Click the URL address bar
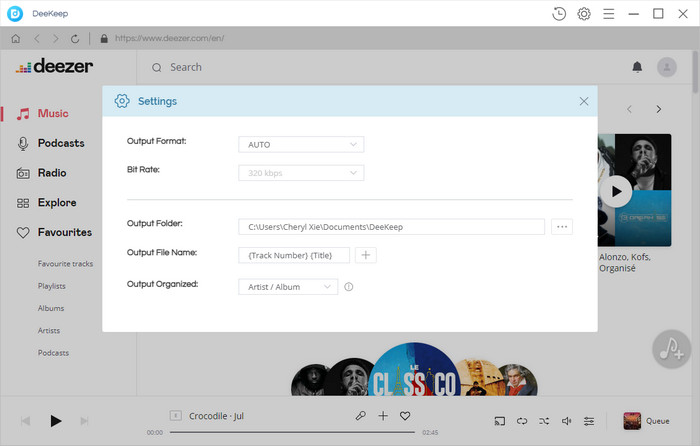 [x=170, y=38]
